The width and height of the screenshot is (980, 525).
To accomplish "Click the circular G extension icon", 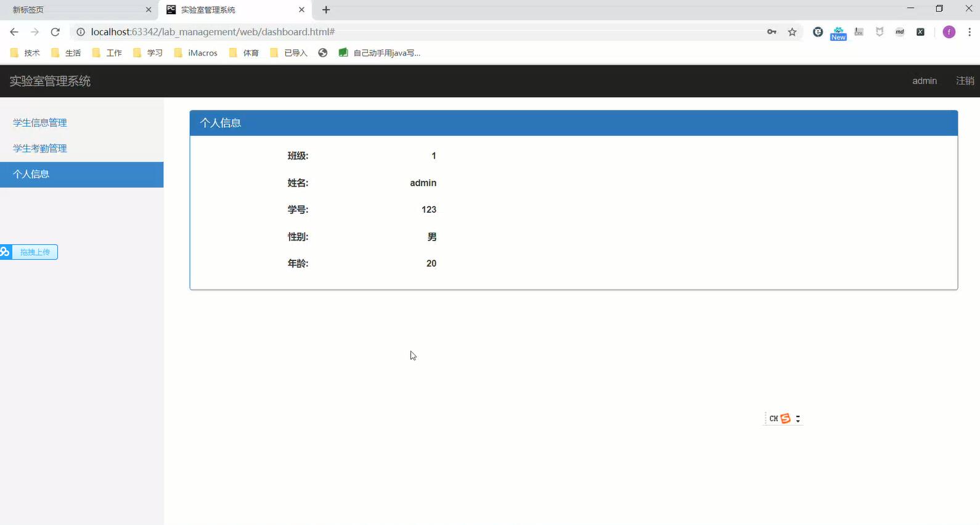I will click(x=818, y=32).
